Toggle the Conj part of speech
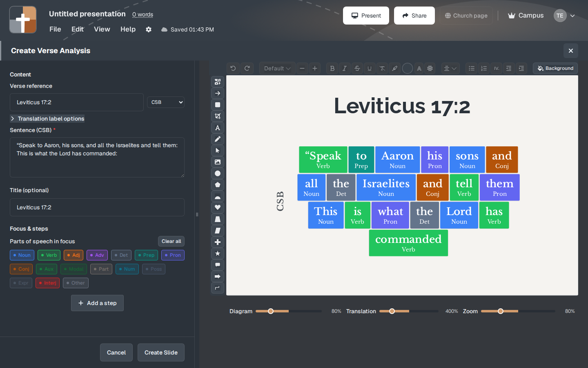 coord(21,269)
